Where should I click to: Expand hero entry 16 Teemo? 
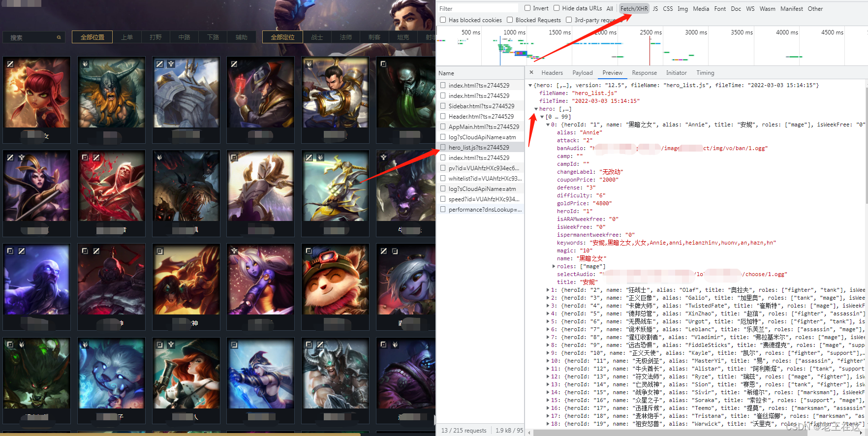point(548,408)
